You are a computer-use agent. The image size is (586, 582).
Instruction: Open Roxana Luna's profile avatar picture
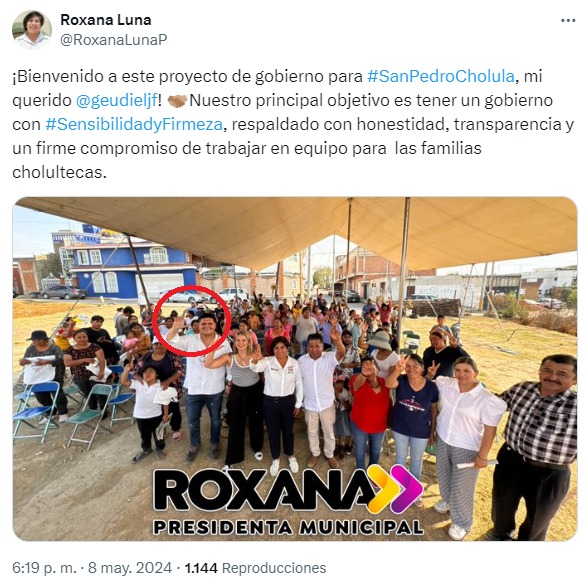pyautogui.click(x=32, y=30)
